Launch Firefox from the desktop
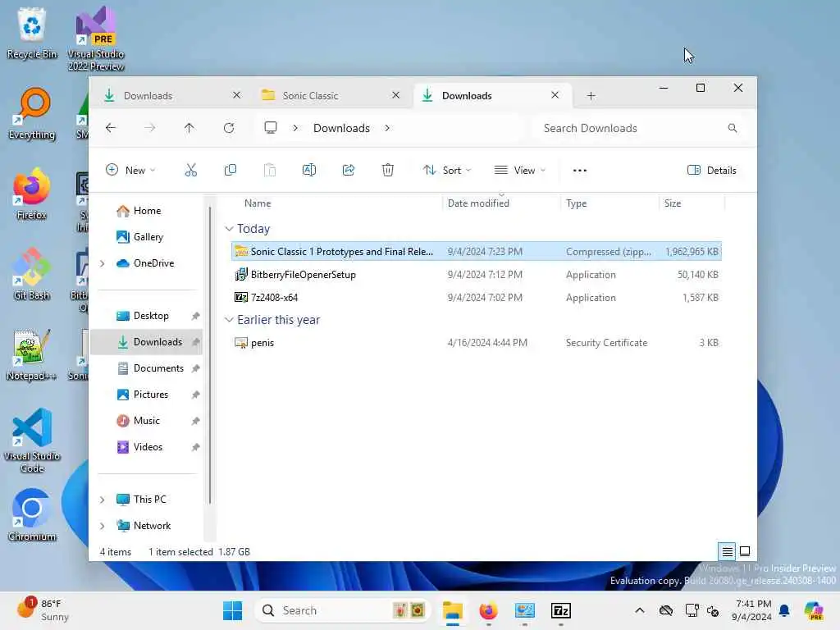 [x=32, y=194]
